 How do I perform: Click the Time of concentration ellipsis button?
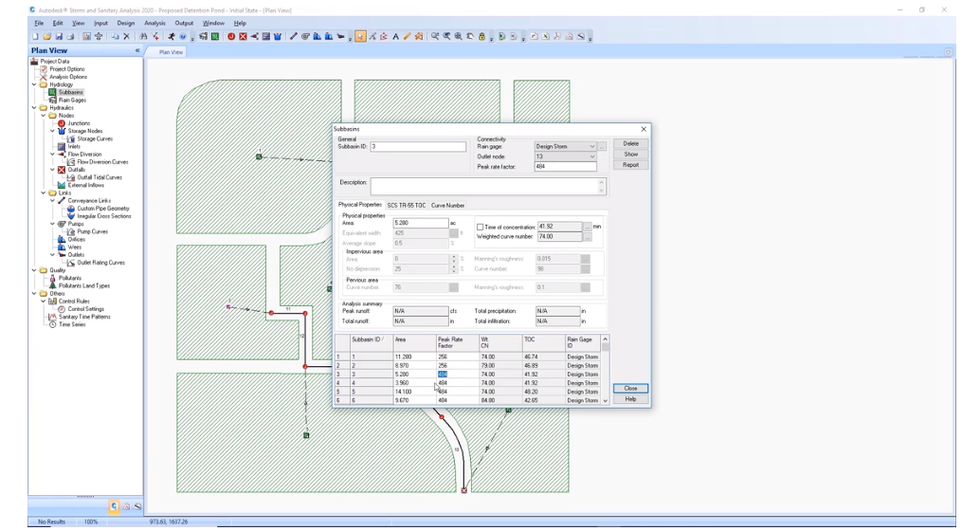point(587,227)
